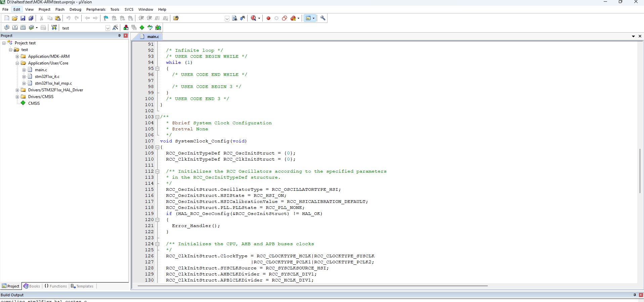Screen dimensions: 644x302
Task: Open the Flash menu
Action: click(x=60, y=9)
